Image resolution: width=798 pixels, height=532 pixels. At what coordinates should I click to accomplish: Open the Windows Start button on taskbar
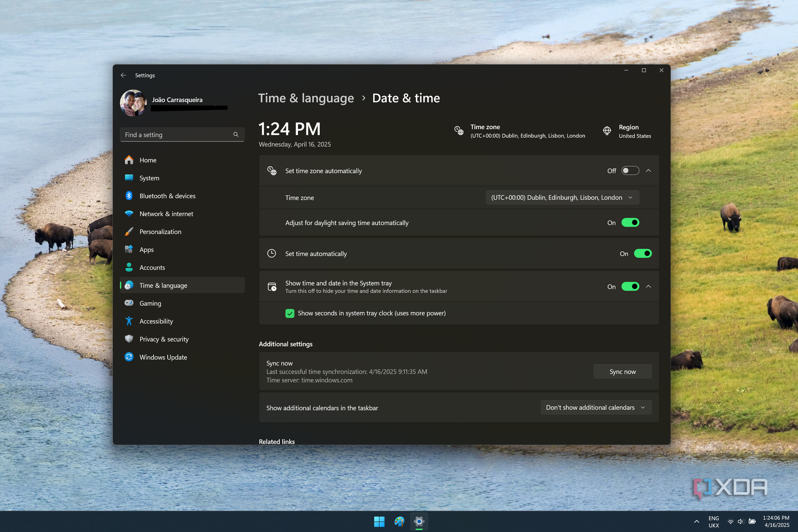[379, 521]
